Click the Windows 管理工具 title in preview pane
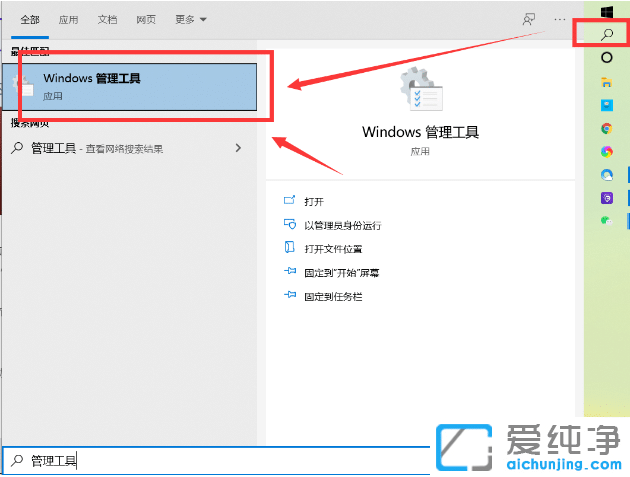Screen dimensions: 630x477 pyautogui.click(x=420, y=132)
